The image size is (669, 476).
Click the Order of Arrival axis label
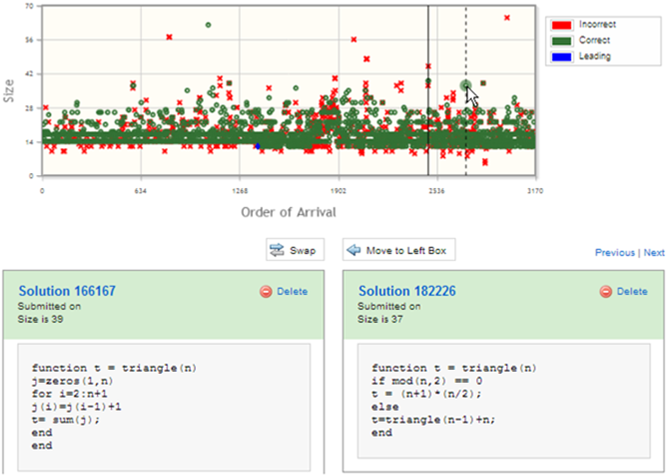(288, 212)
